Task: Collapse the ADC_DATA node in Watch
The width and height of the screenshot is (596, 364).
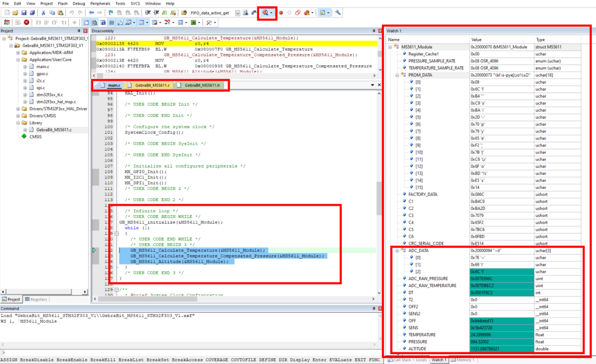Action: click(x=397, y=251)
